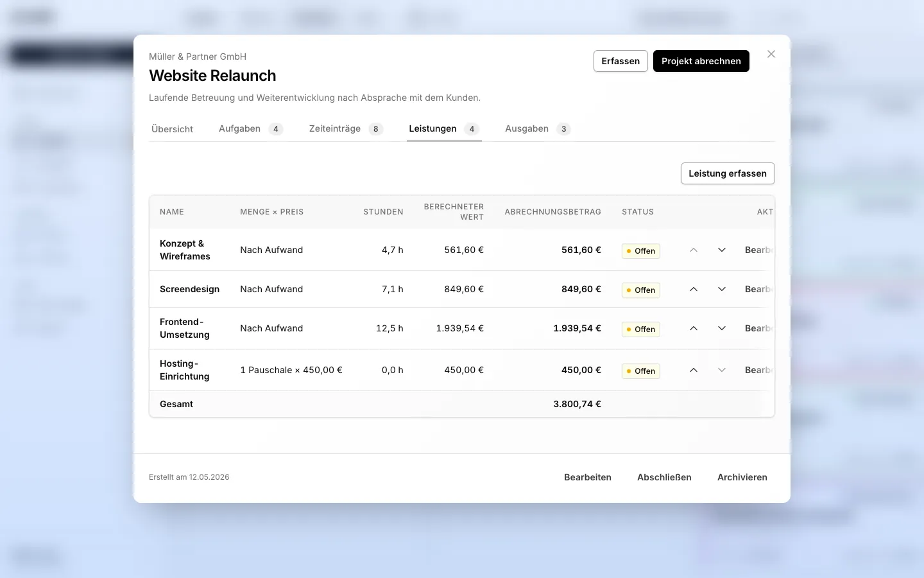Click Offen status of Frontend-Umsetzung
Image resolution: width=924 pixels, height=578 pixels.
coord(641,329)
